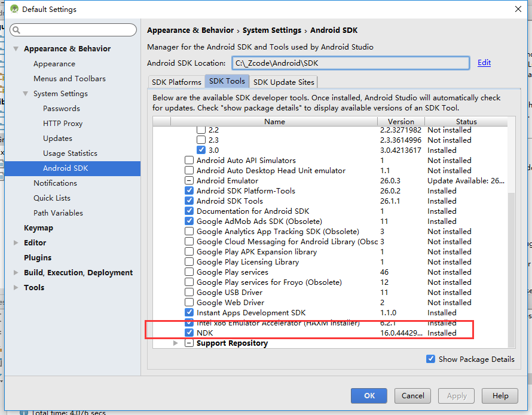Check the 2.2 version checkbox

pyautogui.click(x=201, y=130)
